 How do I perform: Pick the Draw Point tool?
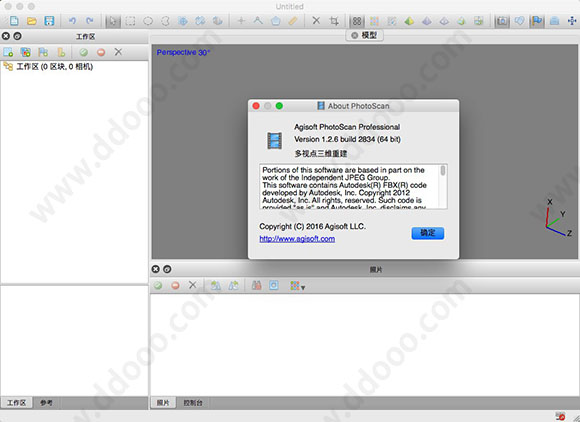pos(241,21)
